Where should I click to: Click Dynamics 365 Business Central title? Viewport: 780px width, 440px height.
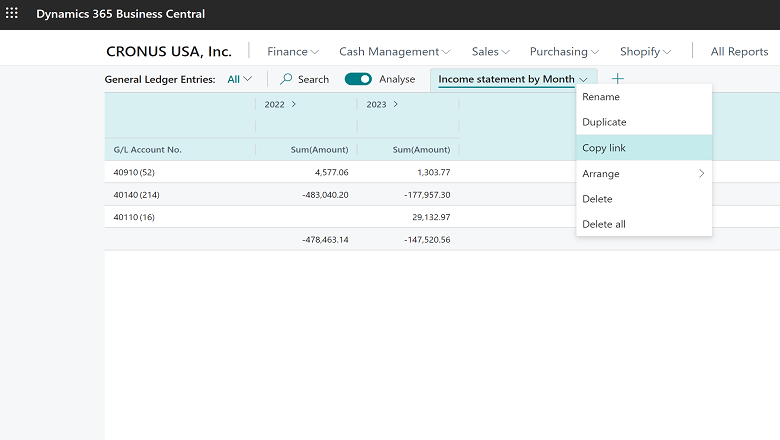(120, 14)
